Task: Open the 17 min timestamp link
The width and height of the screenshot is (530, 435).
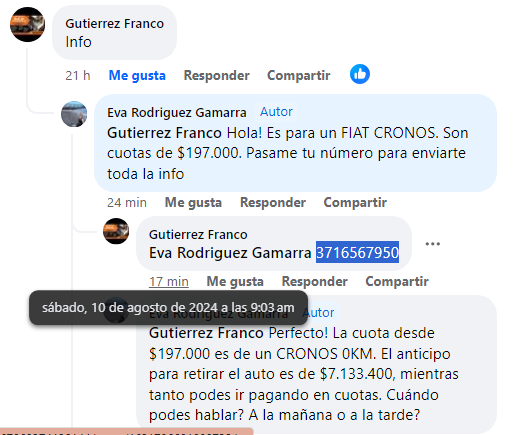Action: pyautogui.click(x=169, y=282)
